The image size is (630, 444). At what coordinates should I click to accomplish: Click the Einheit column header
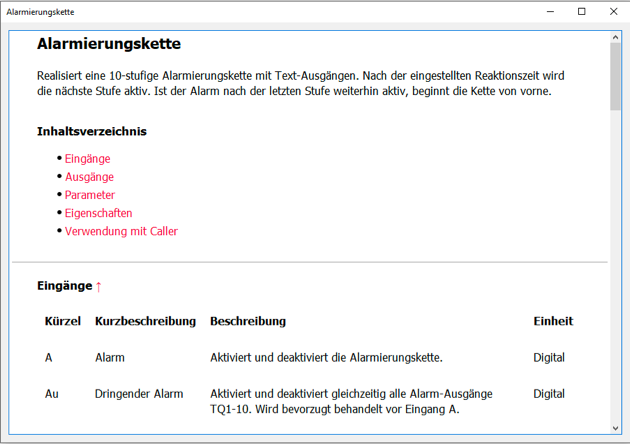pyautogui.click(x=553, y=321)
